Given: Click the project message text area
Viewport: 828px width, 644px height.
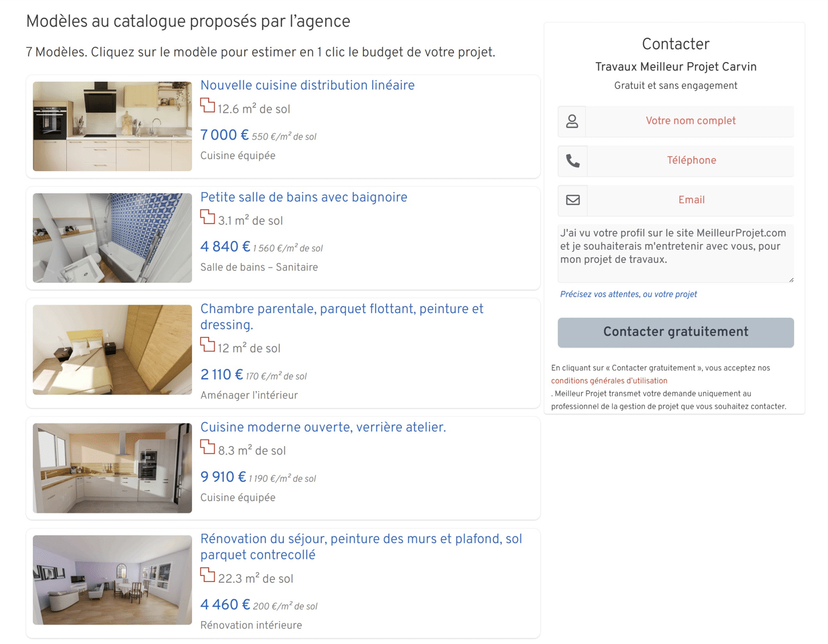Looking at the screenshot, I should coord(675,253).
